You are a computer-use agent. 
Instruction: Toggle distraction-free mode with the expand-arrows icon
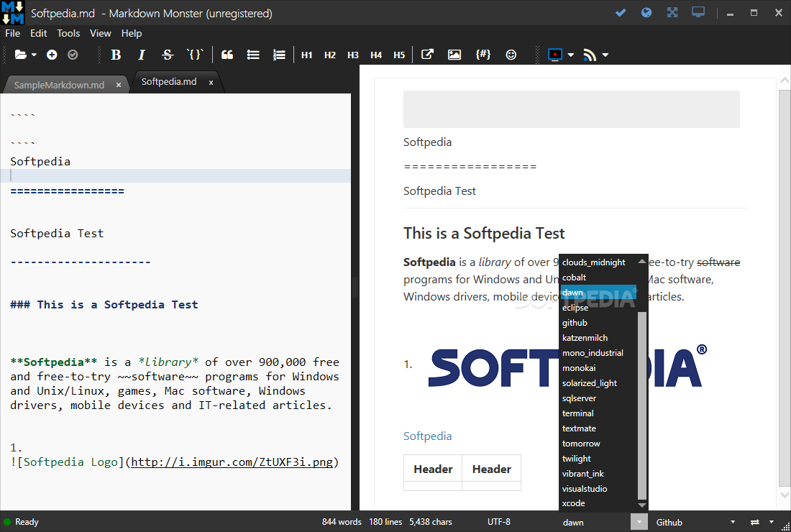coord(672,12)
